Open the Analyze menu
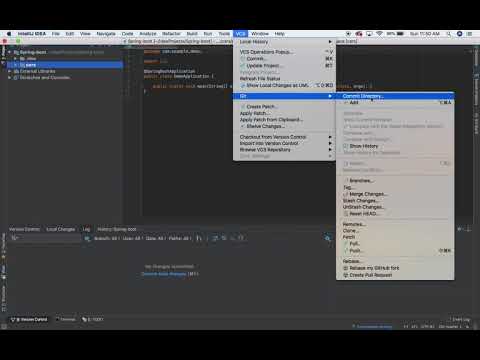The width and height of the screenshot is (480, 360). [148, 34]
